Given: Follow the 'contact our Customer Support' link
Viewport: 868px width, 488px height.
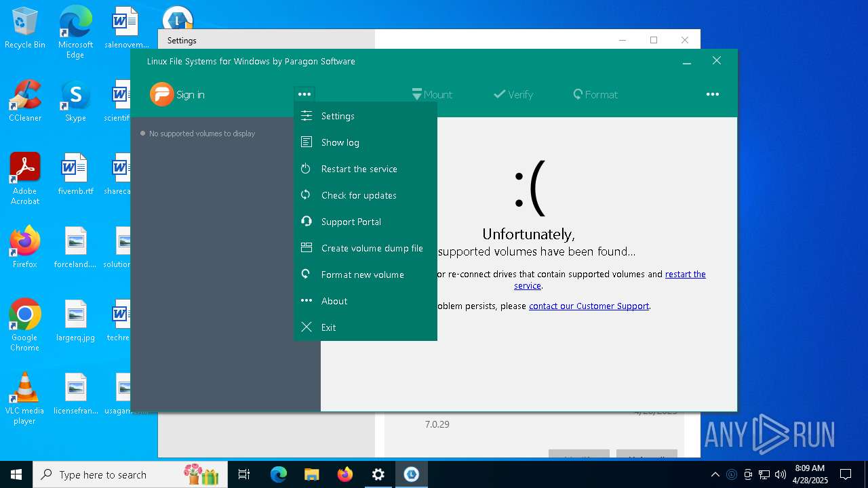Looking at the screenshot, I should 589,306.
